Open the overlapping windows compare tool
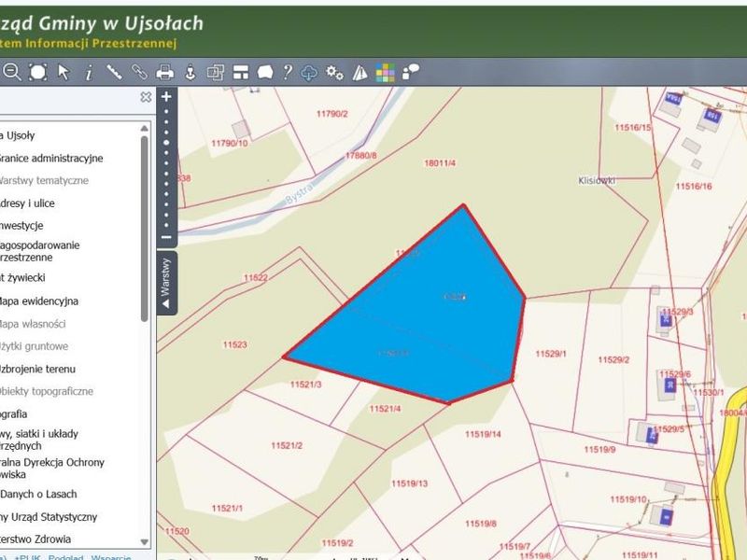 tap(216, 73)
